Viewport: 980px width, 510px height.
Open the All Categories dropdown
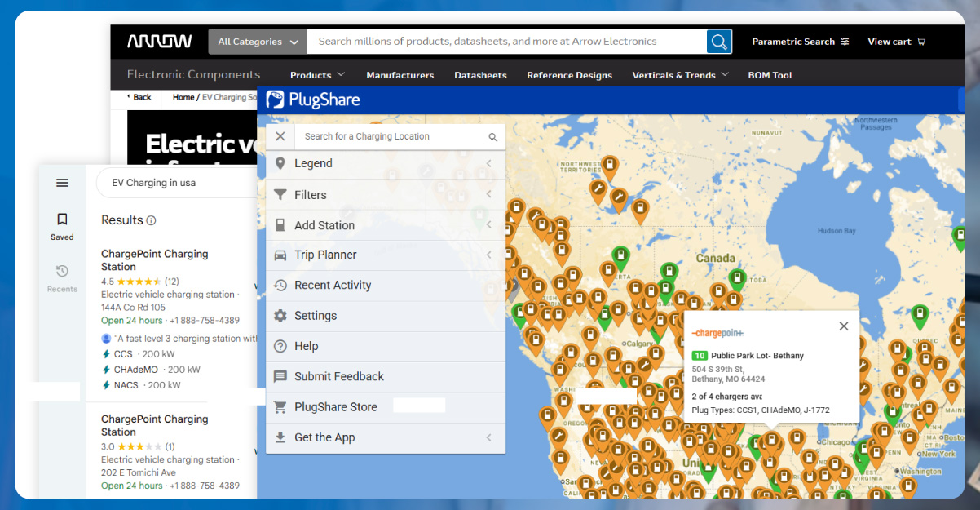(258, 42)
